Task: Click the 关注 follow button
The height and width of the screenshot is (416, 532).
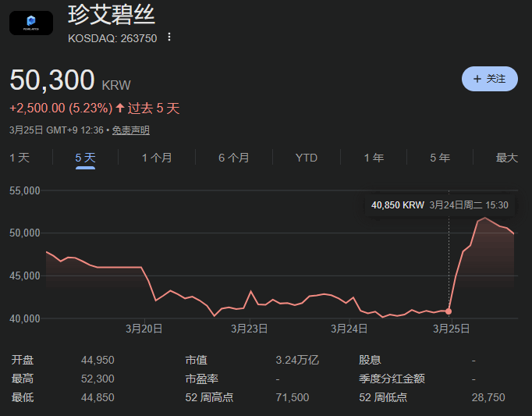Action: [489, 79]
